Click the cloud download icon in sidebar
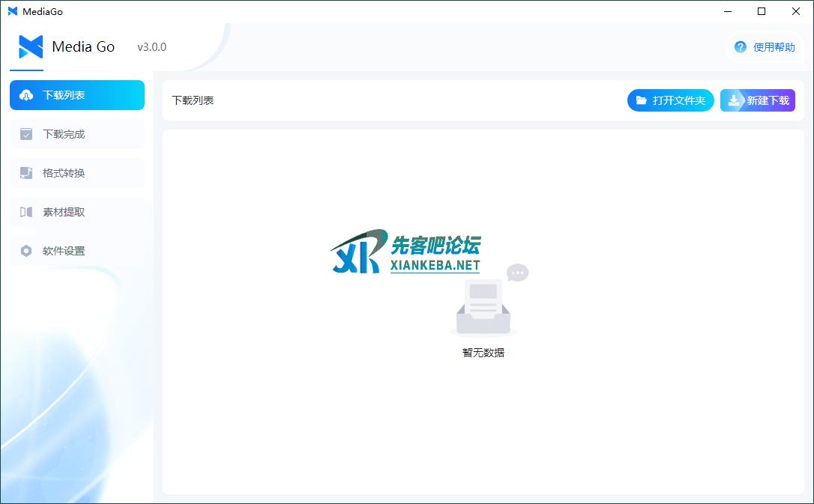Image resolution: width=814 pixels, height=504 pixels. (26, 95)
